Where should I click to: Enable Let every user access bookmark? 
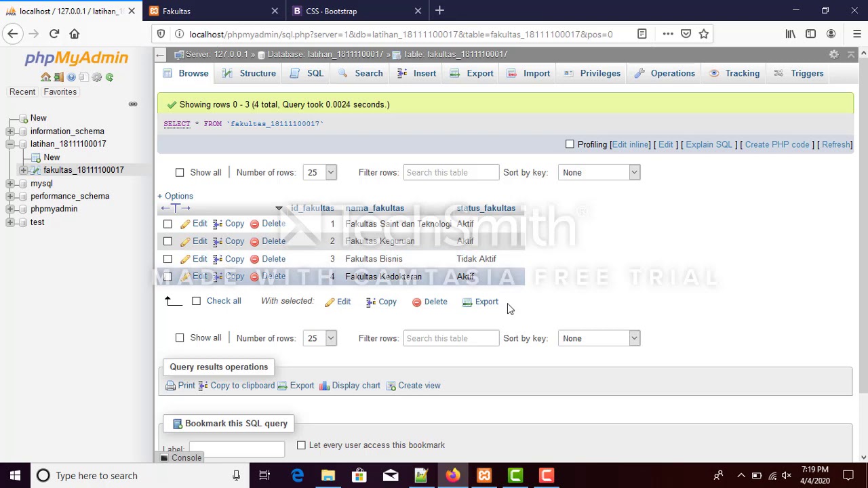(x=301, y=445)
